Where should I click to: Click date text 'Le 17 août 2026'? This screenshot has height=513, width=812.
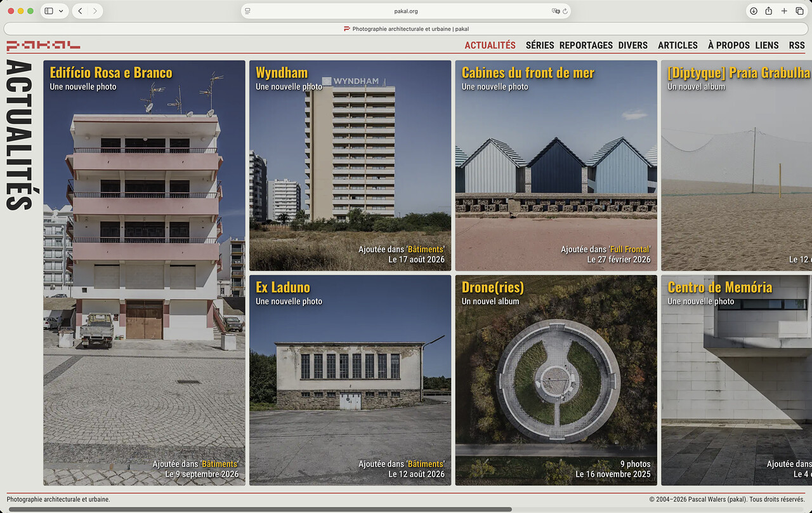416,260
